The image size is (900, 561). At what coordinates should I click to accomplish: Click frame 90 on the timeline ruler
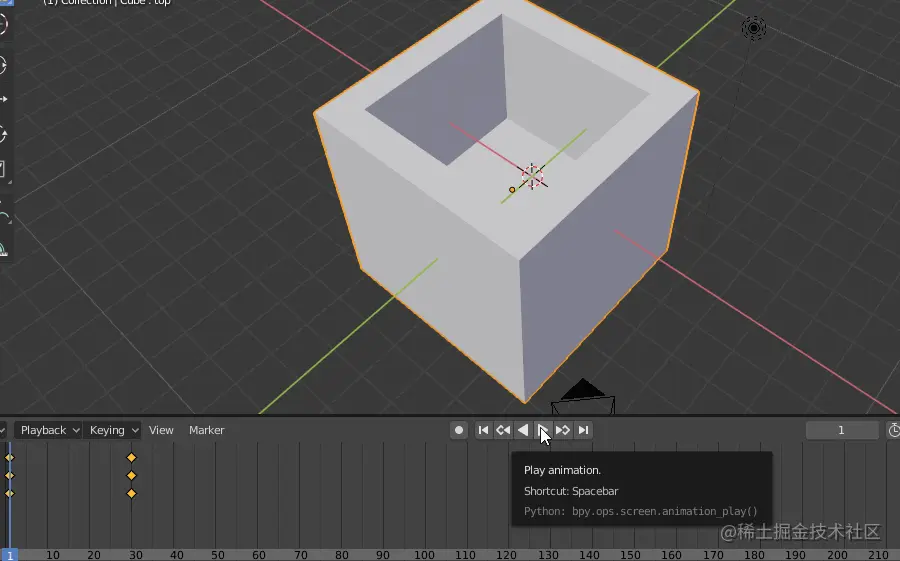[x=383, y=555]
